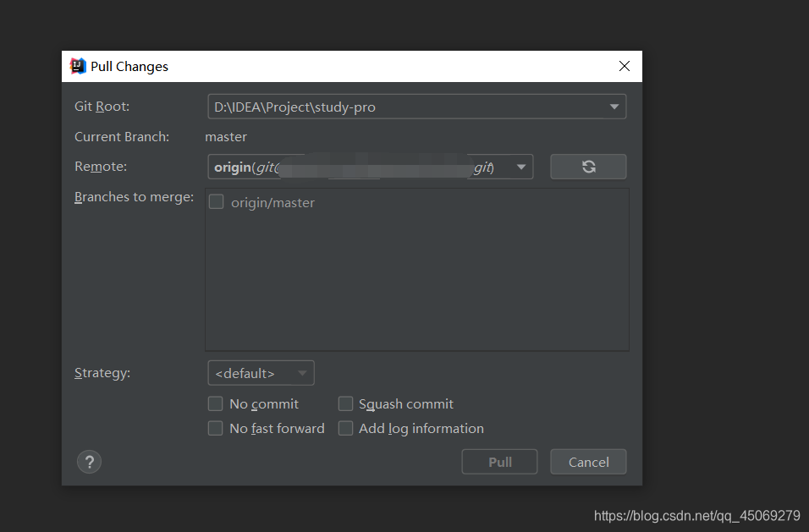809x532 pixels.
Task: Click the IntelliJ logo in title bar
Action: click(78, 66)
